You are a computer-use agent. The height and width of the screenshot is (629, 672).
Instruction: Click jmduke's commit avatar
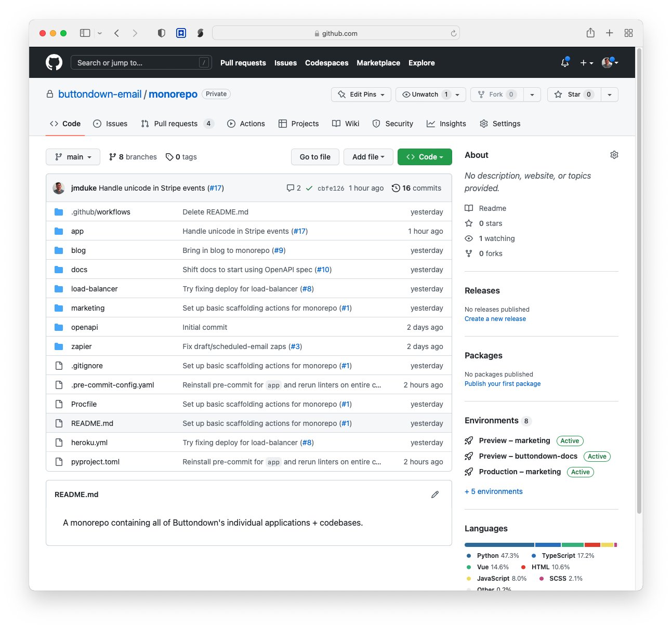59,188
